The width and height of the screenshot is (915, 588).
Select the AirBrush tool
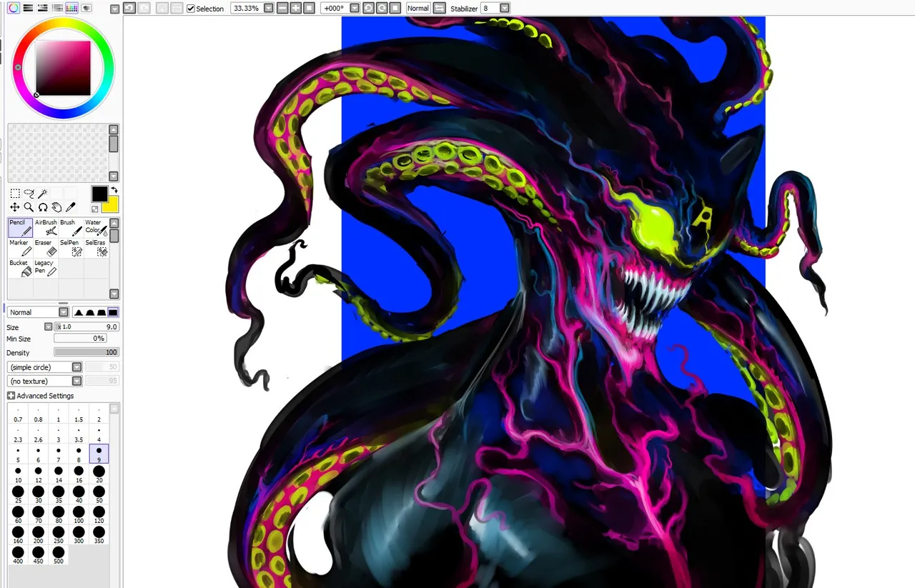click(46, 227)
